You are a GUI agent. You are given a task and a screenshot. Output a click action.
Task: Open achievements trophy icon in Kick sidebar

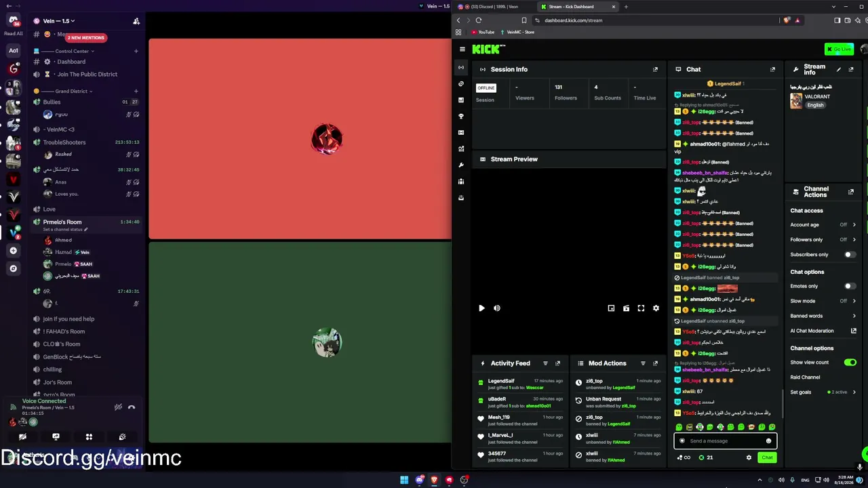click(x=461, y=117)
